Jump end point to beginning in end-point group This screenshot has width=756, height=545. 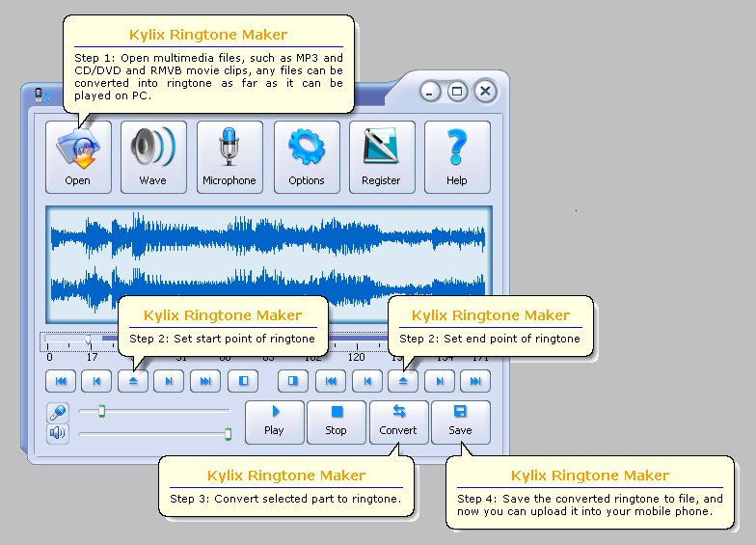pos(331,381)
